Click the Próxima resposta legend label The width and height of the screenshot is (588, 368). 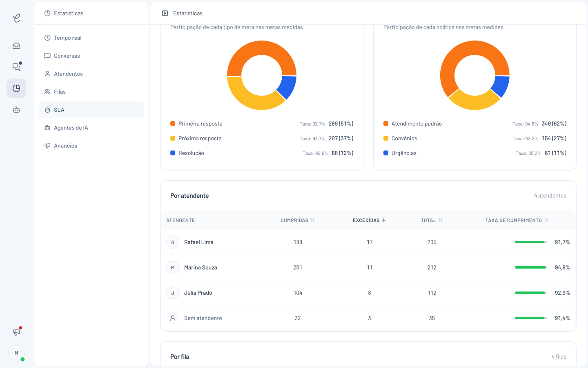pos(200,138)
